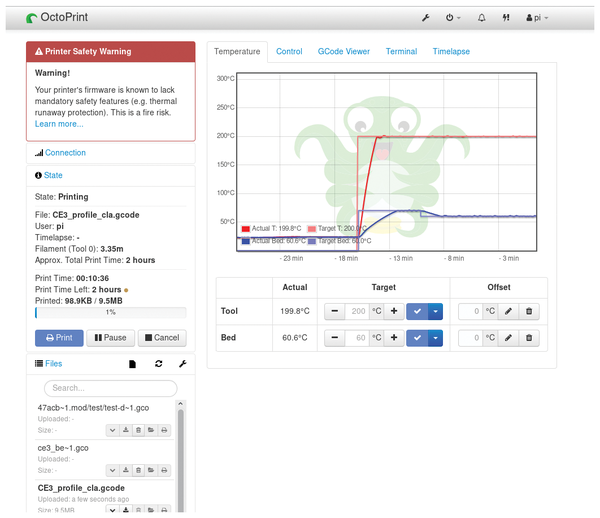The width and height of the screenshot is (600, 518).
Task: Open the Timelapse tab
Action: pyautogui.click(x=451, y=51)
